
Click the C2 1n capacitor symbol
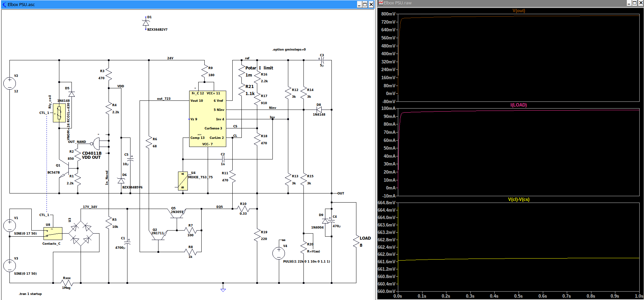223,159
